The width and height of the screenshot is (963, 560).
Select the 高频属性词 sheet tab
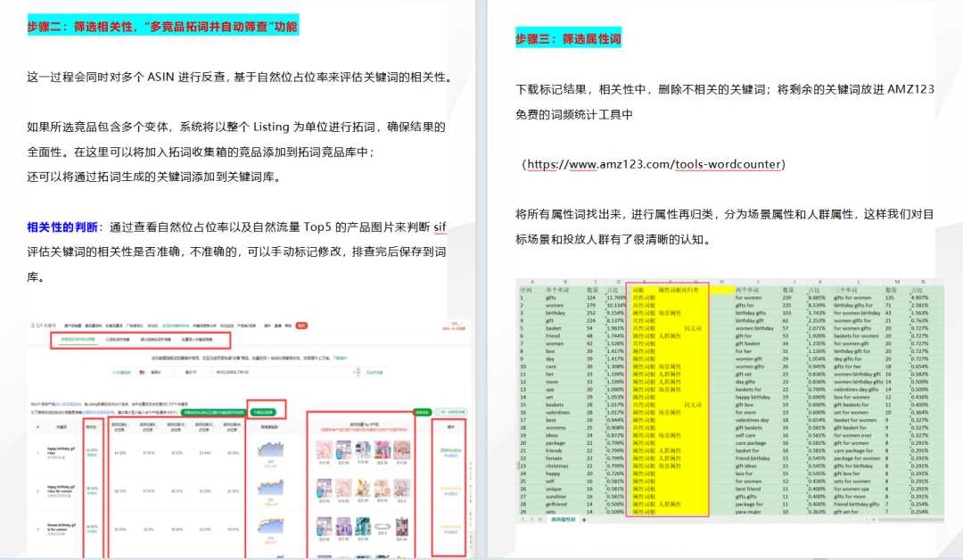563,520
